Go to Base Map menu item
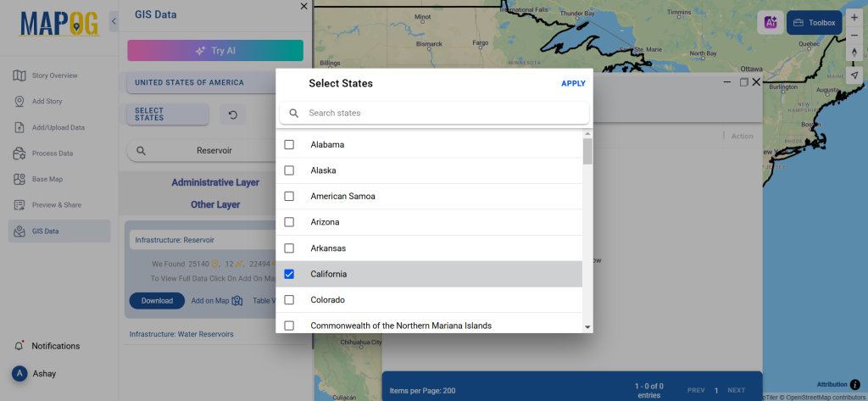868x401 pixels. coord(49,179)
